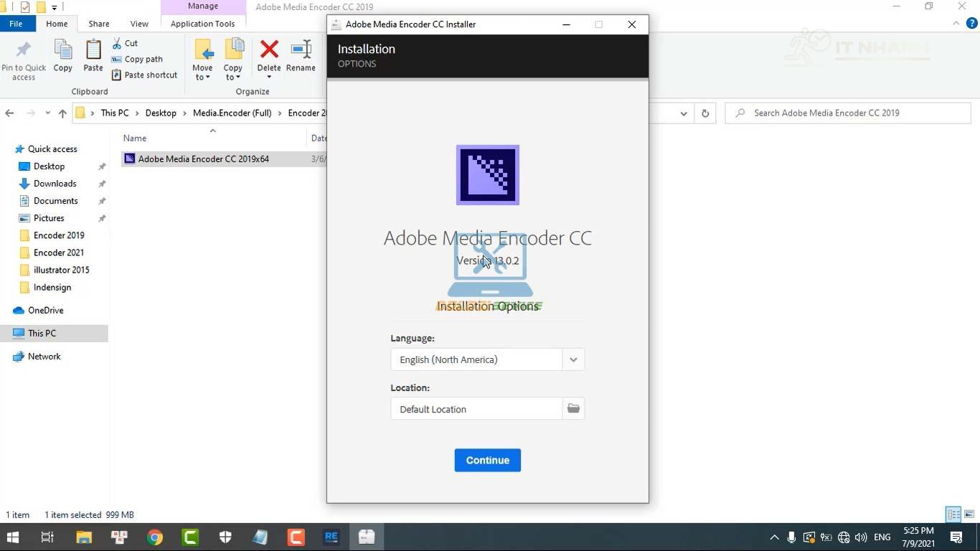This screenshot has height=551, width=980.
Task: Click the Refresh button beside address bar
Action: tap(705, 113)
